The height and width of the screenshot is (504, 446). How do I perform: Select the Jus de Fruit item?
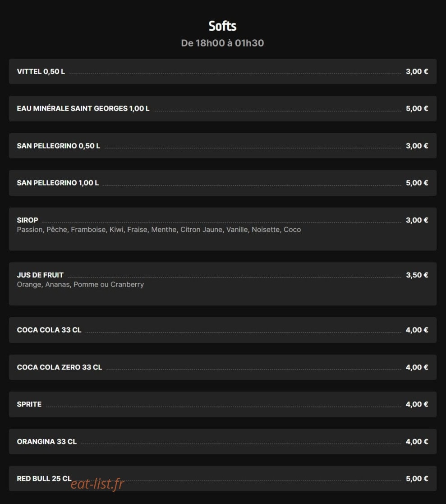223,284
